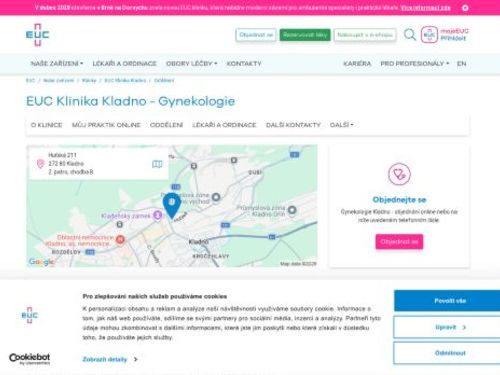Click 'Oddělení' breadcrumb link
500x375 pixels.
click(164, 80)
